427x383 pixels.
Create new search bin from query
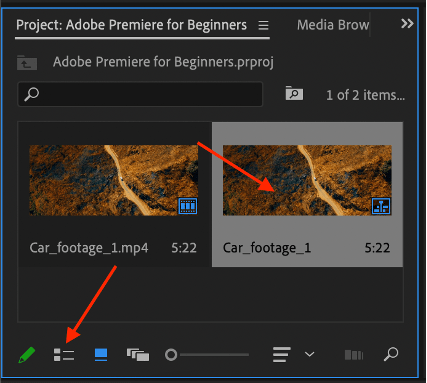[294, 93]
